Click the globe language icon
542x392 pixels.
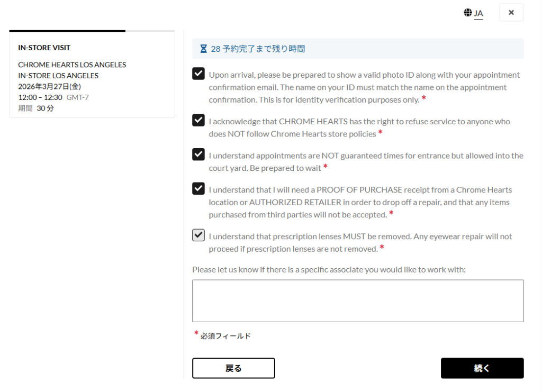467,13
